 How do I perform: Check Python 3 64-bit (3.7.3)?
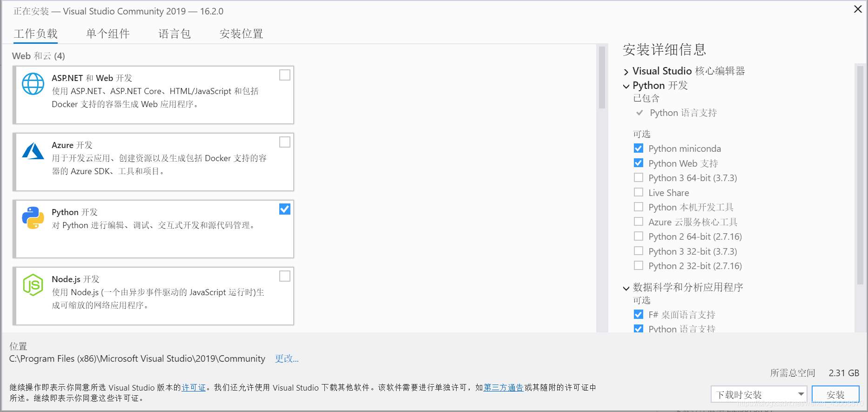click(639, 178)
